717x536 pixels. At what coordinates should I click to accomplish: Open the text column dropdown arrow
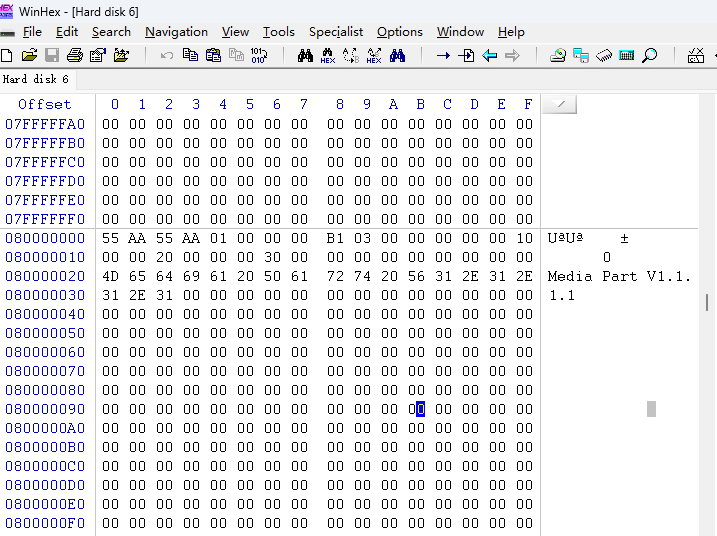point(559,104)
